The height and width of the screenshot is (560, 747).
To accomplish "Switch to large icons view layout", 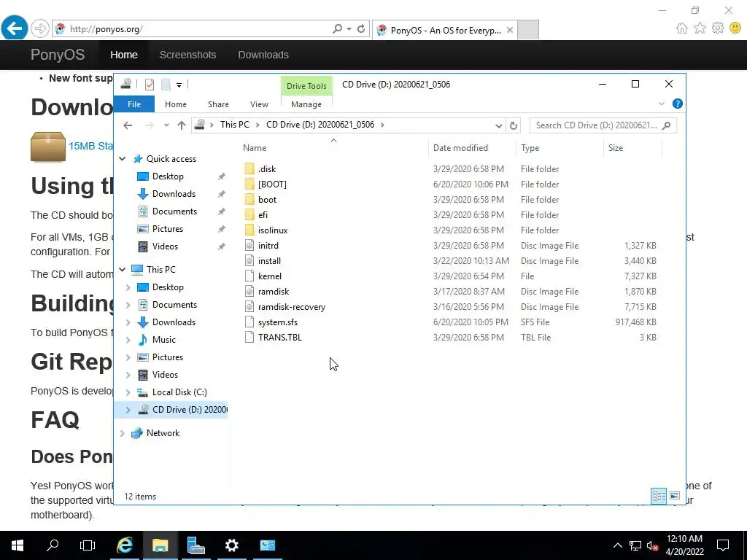I will (675, 496).
